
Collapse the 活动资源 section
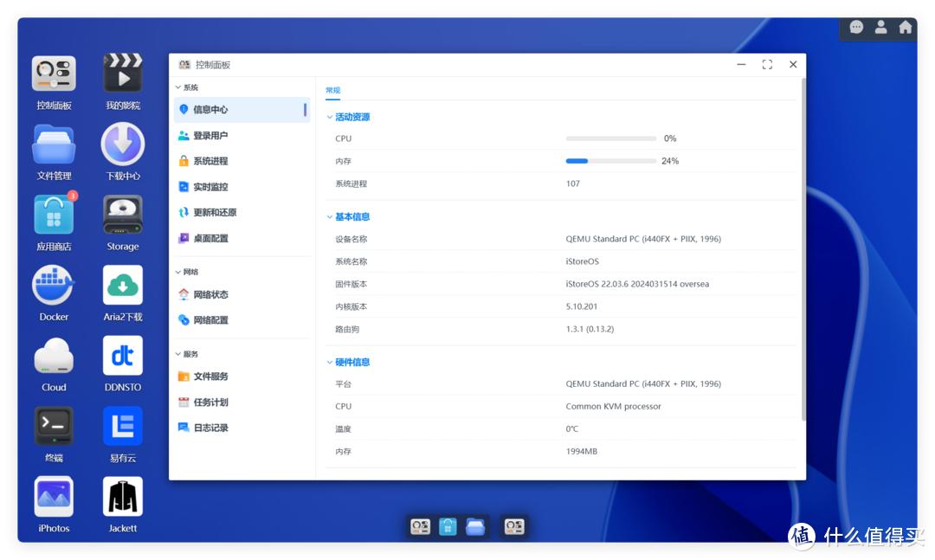350,115
